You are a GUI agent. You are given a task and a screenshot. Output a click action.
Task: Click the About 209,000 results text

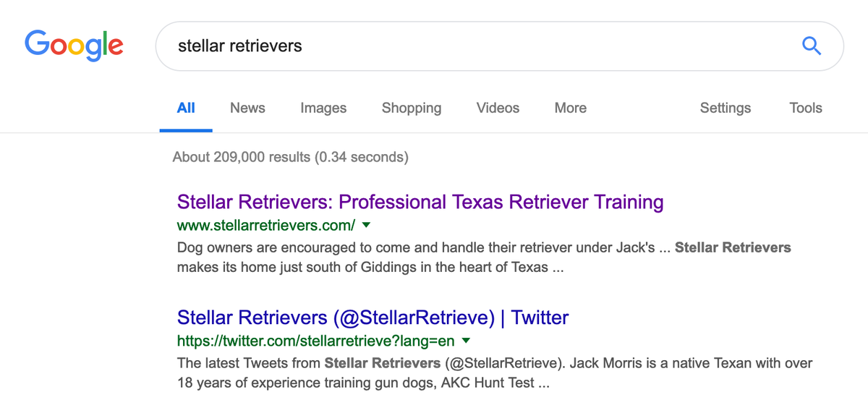pos(291,156)
